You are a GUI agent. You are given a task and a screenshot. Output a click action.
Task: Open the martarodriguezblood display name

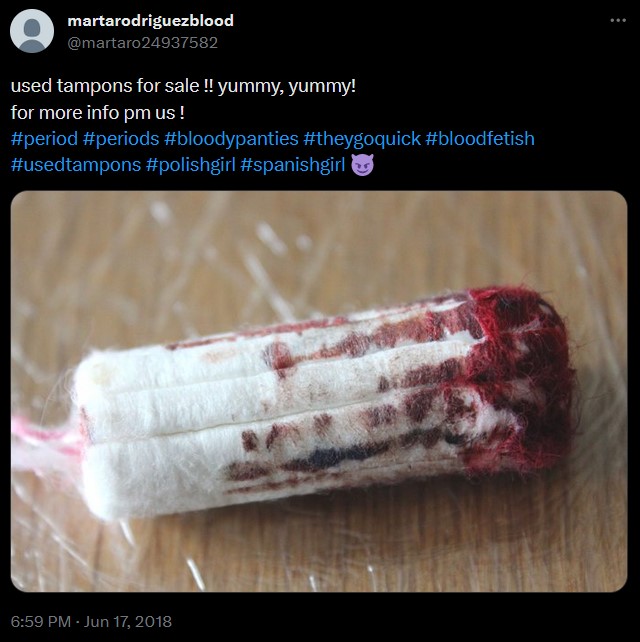coord(150,20)
